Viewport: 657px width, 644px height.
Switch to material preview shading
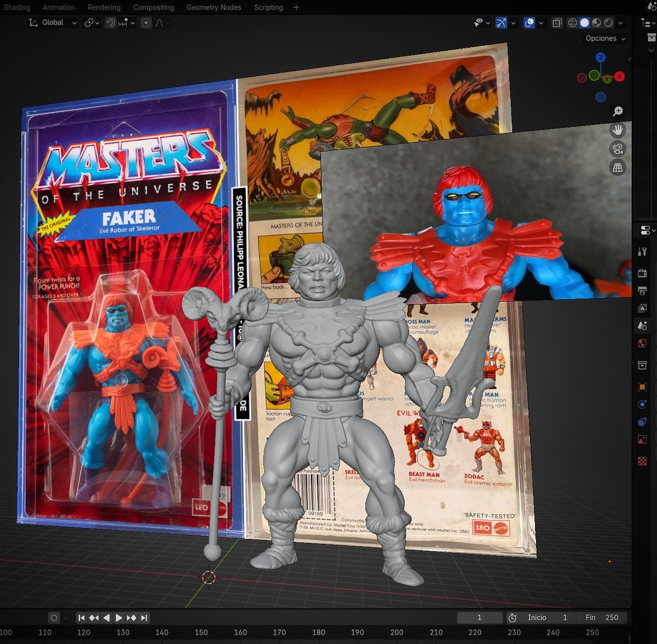point(597,22)
